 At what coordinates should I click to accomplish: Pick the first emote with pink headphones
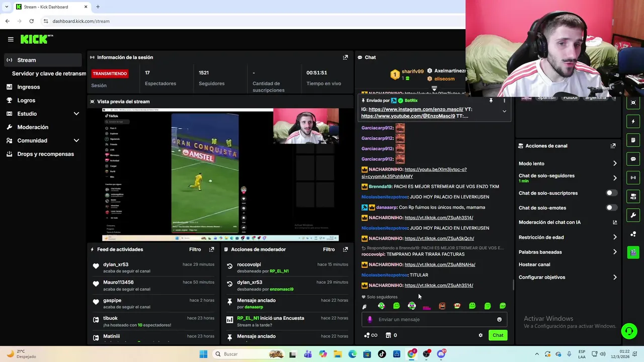(x=381, y=306)
